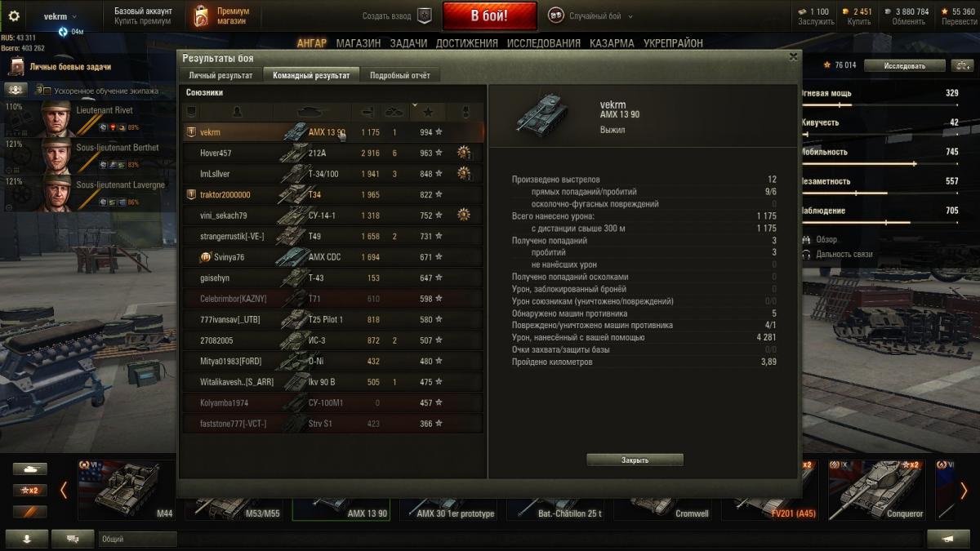
Task: Toggle the tank type carousel filter
Action: [x=29, y=469]
